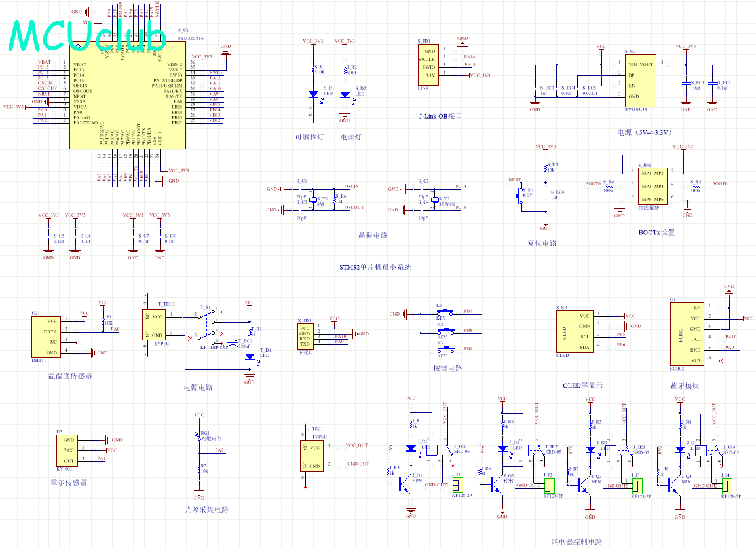Image resolution: width=756 pixels, height=548 pixels.
Task: Click the 'OLED屏显示' label
Action: pyautogui.click(x=582, y=386)
